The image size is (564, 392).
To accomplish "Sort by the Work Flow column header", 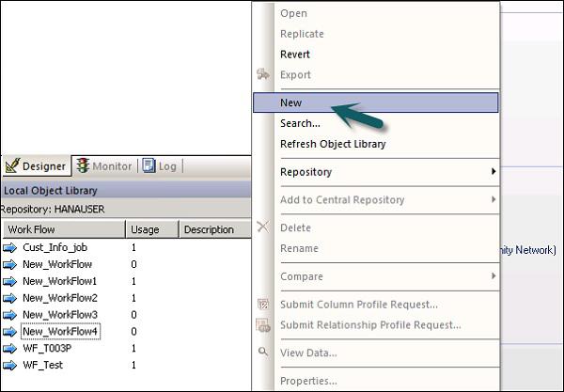I will point(62,229).
